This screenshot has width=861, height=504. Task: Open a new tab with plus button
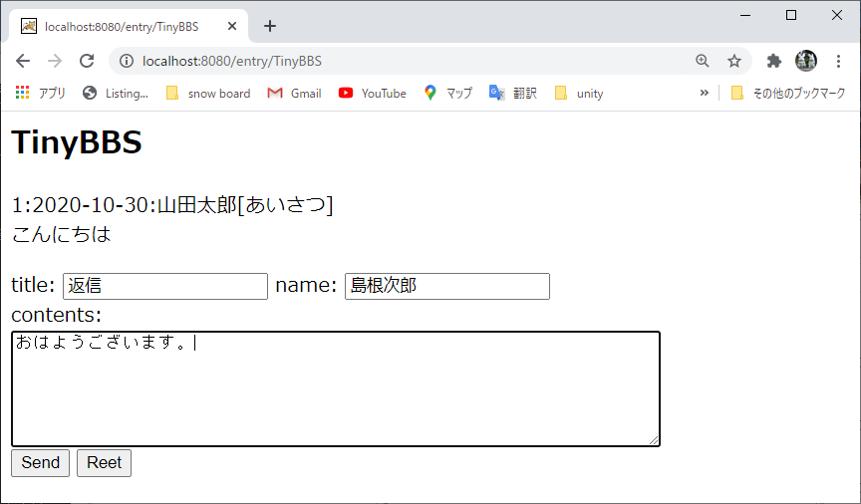click(270, 26)
